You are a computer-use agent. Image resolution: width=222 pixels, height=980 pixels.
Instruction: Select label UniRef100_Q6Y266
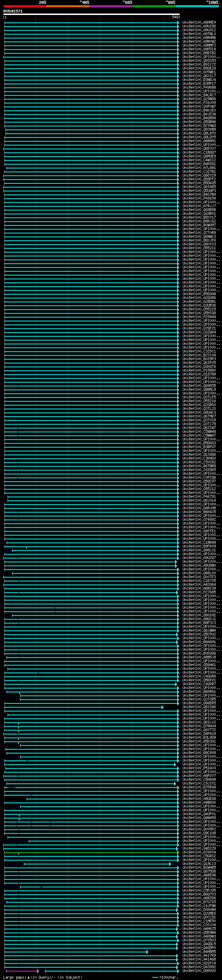tap(199, 707)
